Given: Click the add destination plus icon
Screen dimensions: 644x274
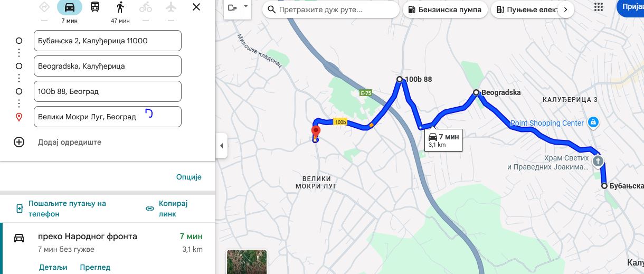Looking at the screenshot, I should coord(19,142).
